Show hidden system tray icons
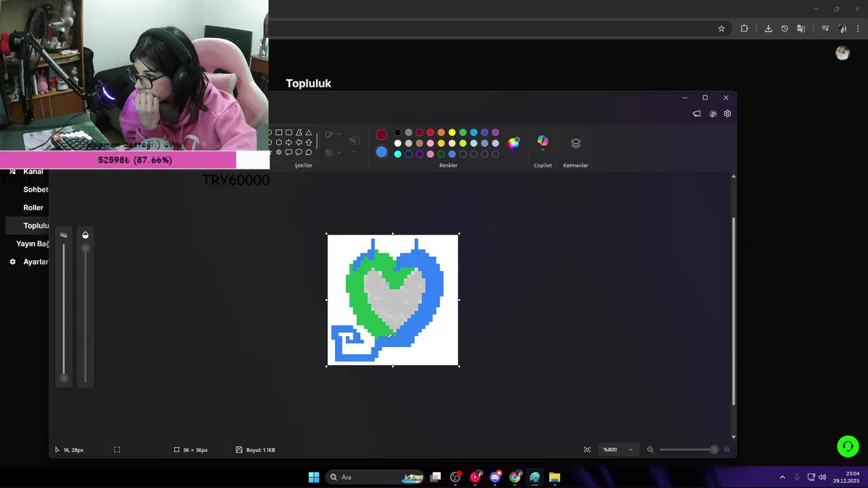This screenshot has height=488, width=868. click(x=782, y=477)
